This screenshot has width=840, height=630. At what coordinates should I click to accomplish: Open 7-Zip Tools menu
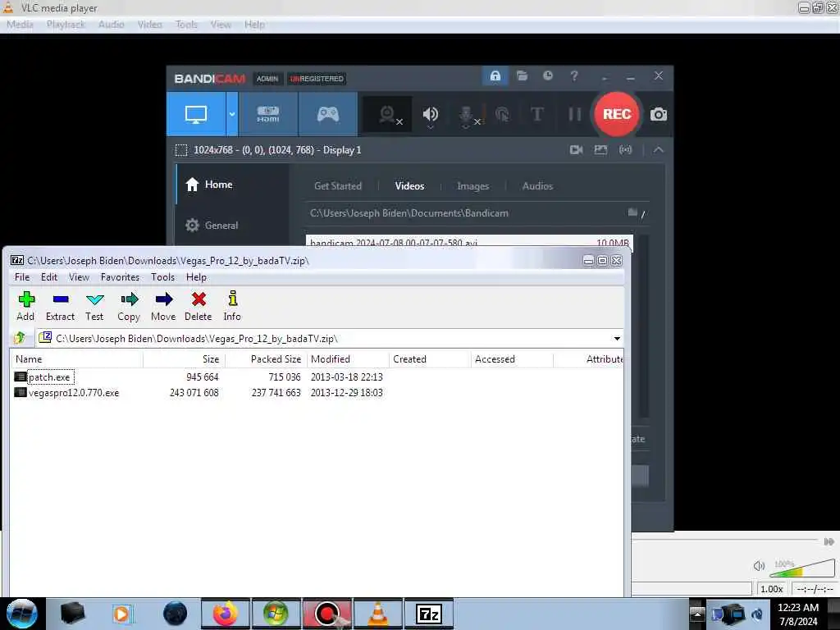163,277
